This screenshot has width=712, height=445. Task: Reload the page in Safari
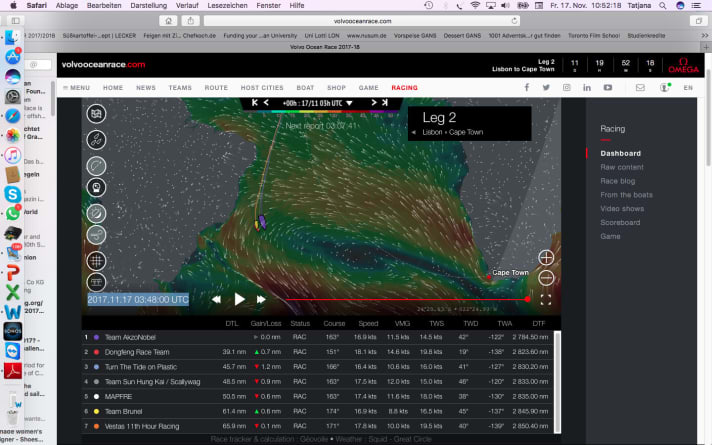(514, 21)
